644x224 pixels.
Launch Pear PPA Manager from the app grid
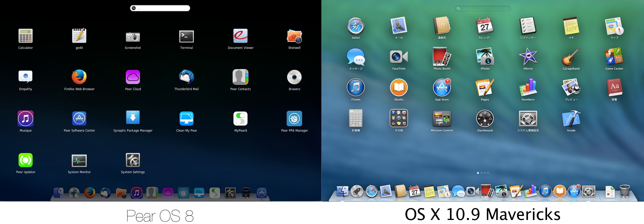[x=294, y=118]
